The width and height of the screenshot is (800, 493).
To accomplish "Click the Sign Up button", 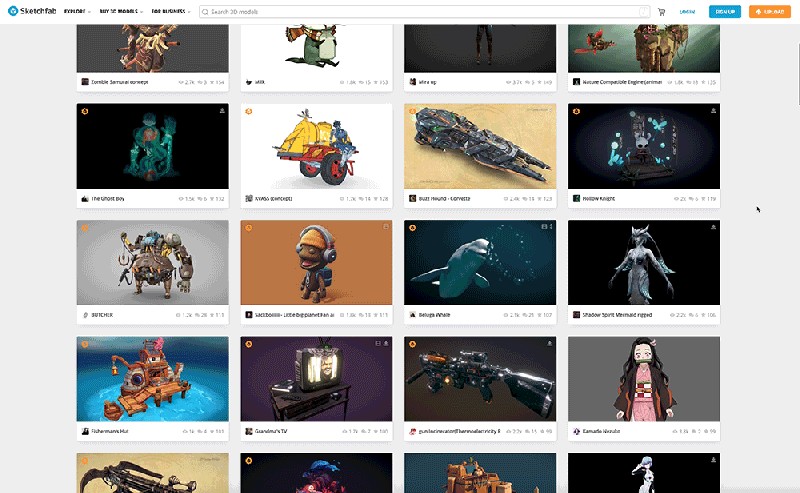I will pyautogui.click(x=724, y=11).
